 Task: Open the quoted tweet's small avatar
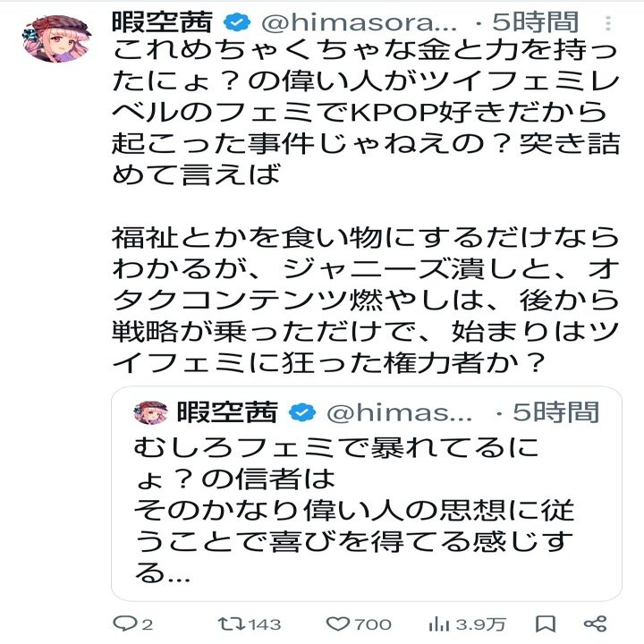(x=150, y=412)
